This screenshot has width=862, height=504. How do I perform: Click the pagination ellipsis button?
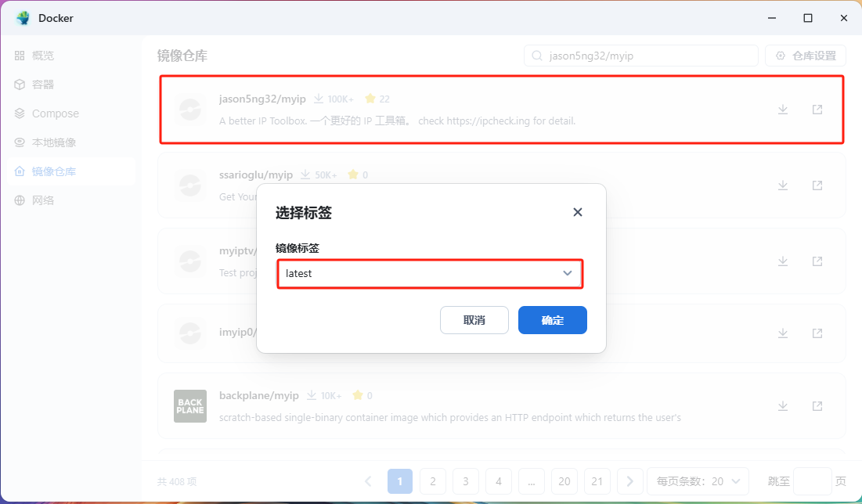point(531,481)
